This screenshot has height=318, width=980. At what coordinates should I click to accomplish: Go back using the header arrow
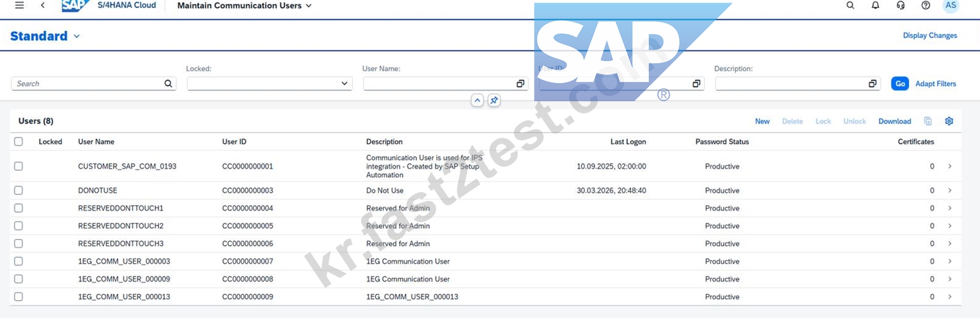(x=43, y=5)
